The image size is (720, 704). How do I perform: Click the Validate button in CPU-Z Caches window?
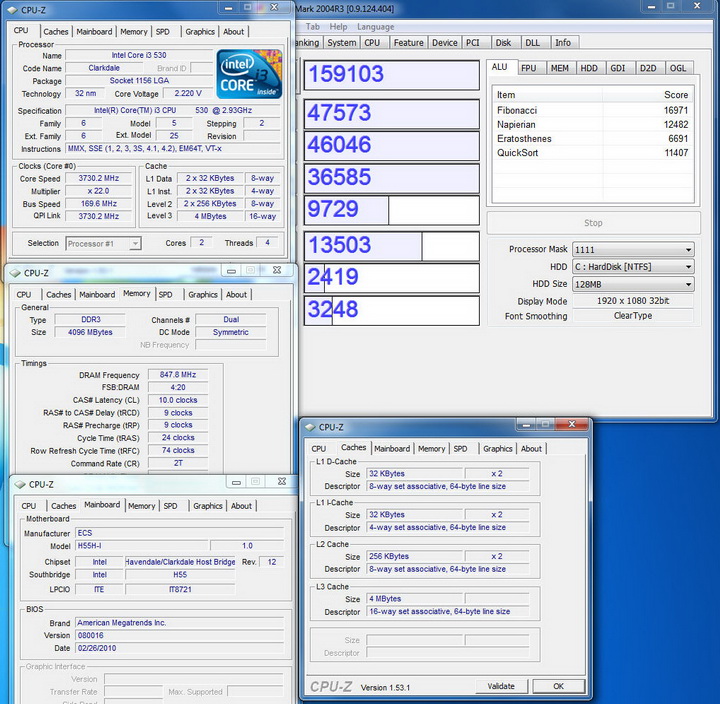[x=501, y=686]
